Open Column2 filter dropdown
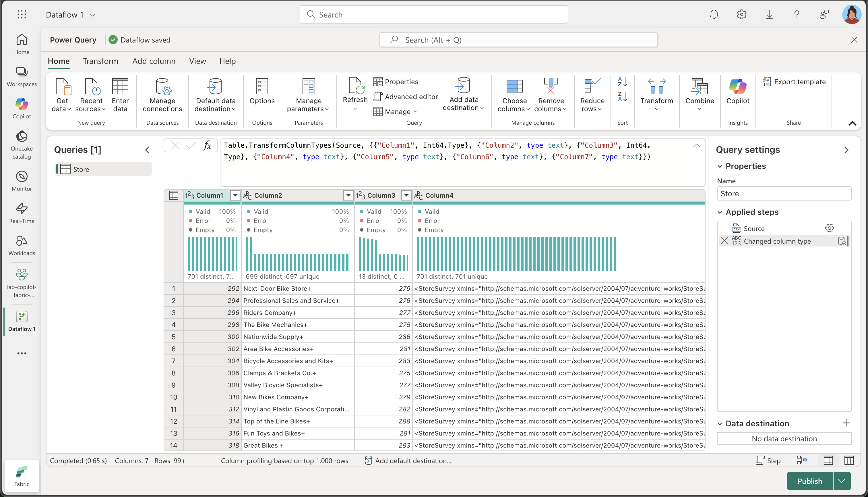 (348, 195)
